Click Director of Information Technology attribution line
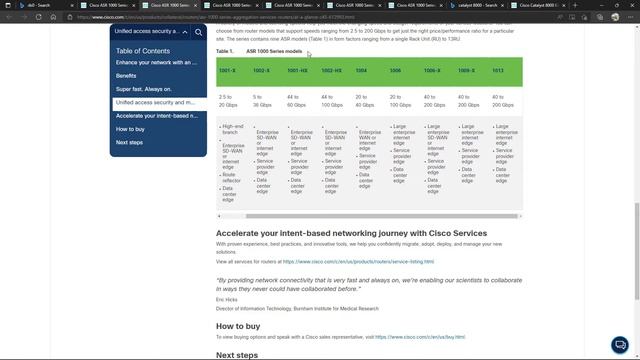 297,309
